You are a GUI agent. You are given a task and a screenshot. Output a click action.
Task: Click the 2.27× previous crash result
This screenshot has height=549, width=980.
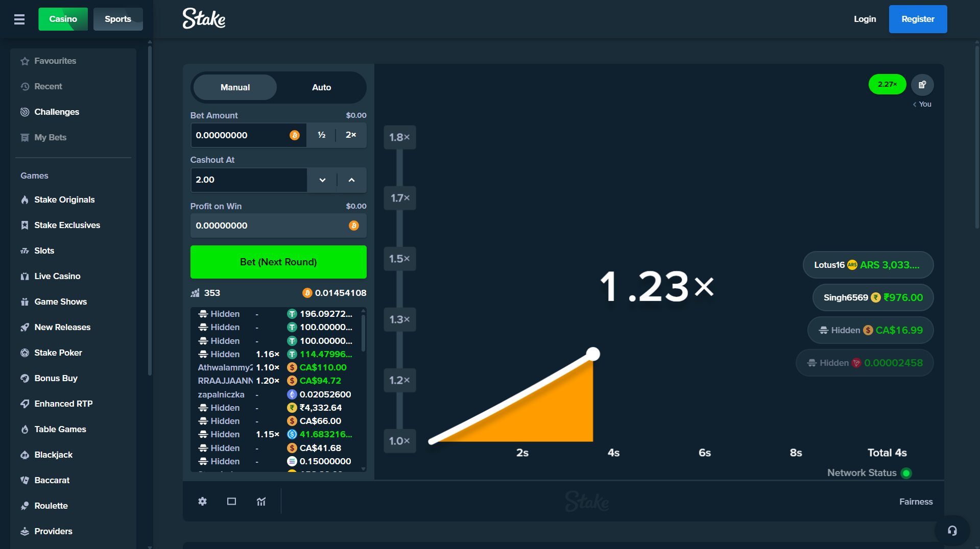coord(887,85)
